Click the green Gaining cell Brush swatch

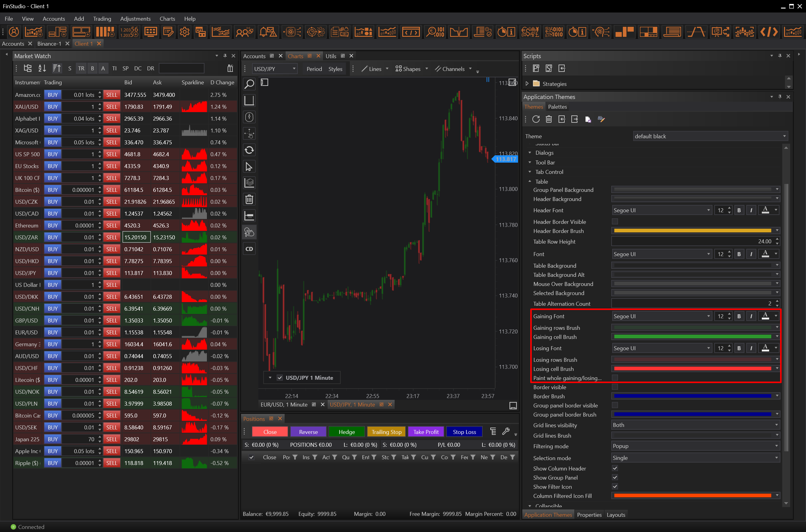pyautogui.click(x=693, y=336)
